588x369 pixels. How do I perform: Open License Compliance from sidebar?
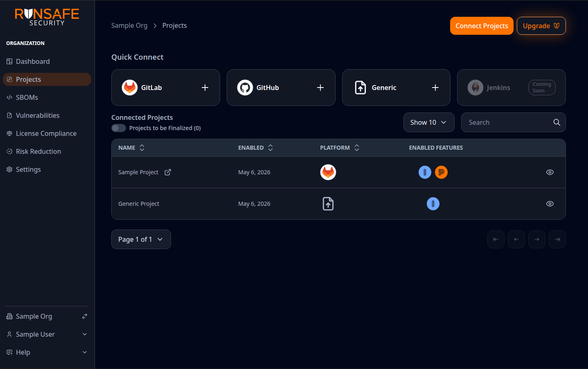click(47, 133)
